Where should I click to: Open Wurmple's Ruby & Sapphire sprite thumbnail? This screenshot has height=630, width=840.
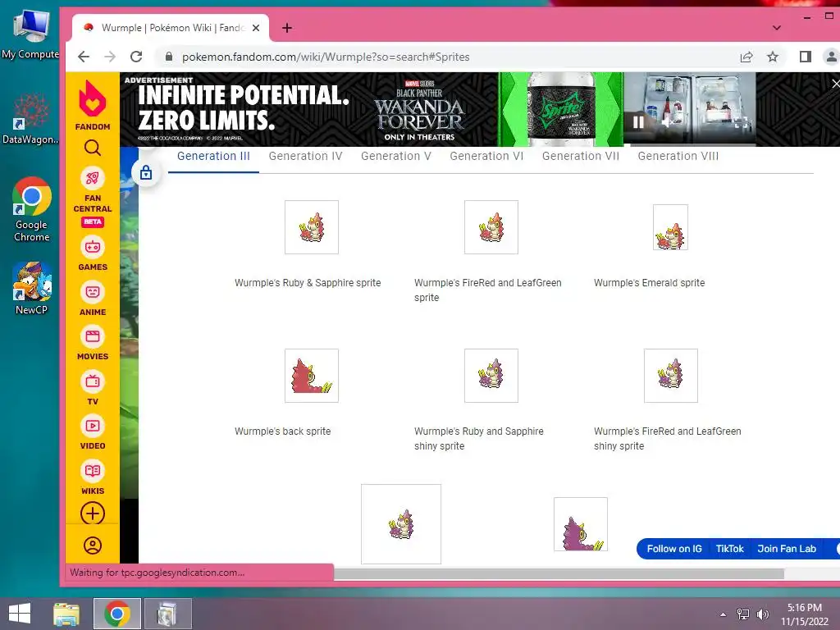(x=312, y=227)
